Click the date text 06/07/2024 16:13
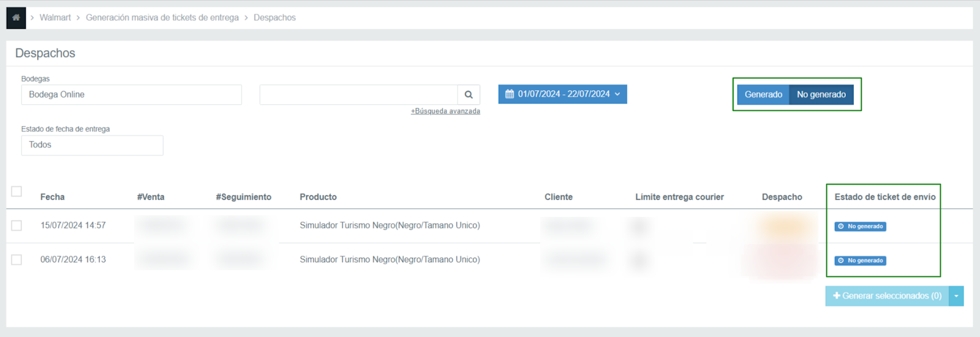The image size is (980, 337). point(73,260)
